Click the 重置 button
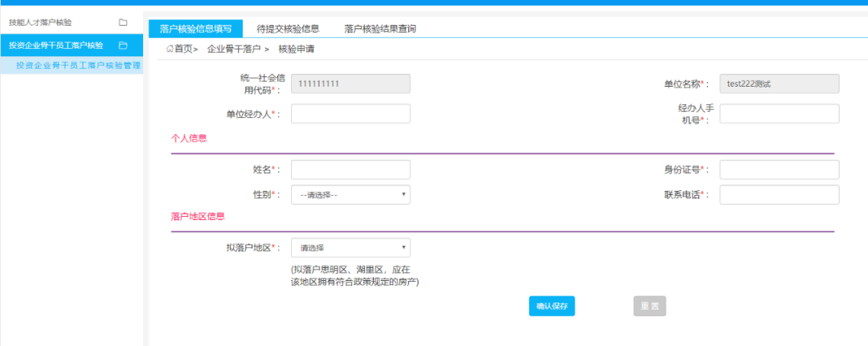 (x=650, y=306)
